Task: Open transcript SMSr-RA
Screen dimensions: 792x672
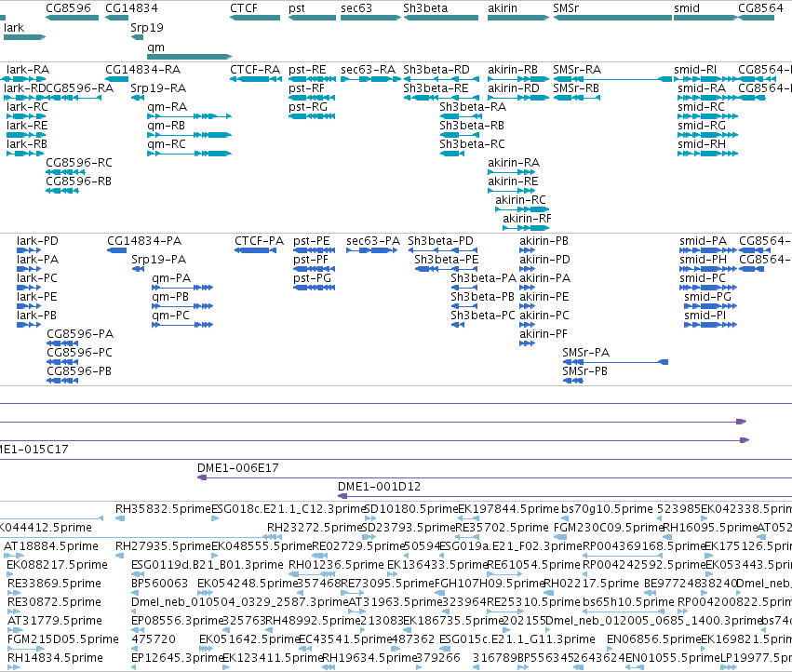Action: 577,70
